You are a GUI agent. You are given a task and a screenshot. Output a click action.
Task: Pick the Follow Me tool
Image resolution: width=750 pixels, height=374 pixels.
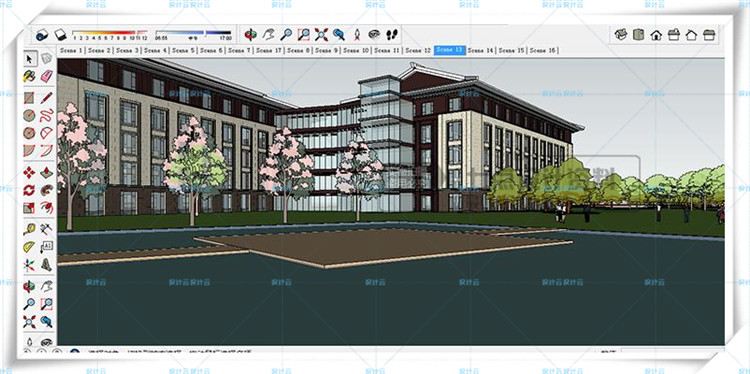click(x=46, y=190)
